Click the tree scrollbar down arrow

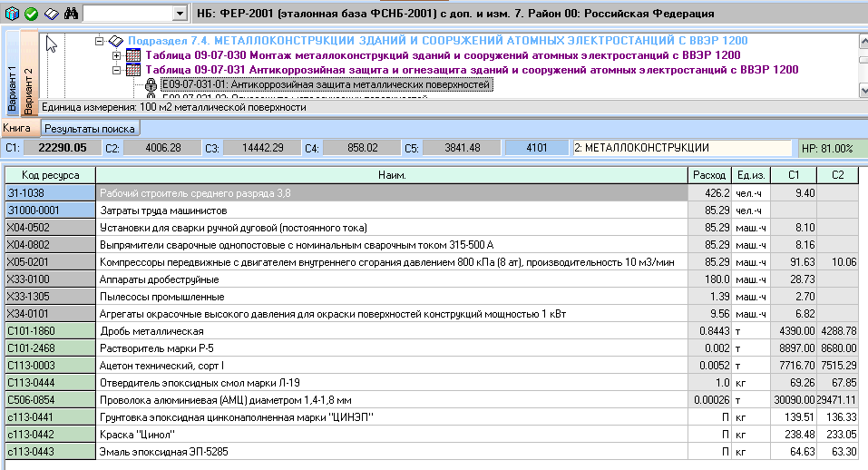863,90
